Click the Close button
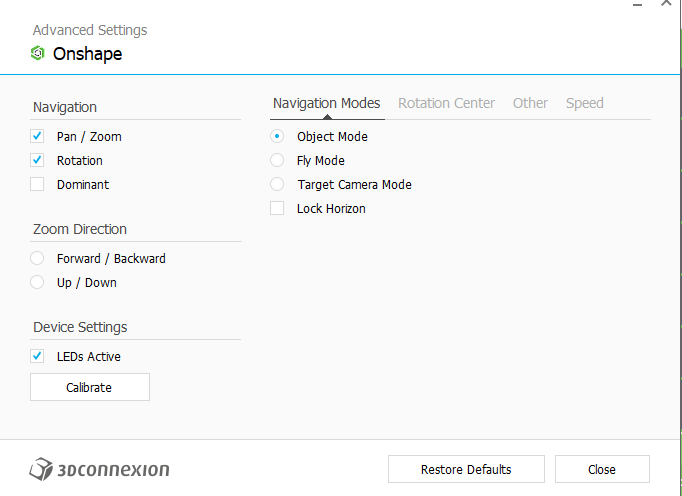This screenshot has width=682, height=496. (x=602, y=469)
